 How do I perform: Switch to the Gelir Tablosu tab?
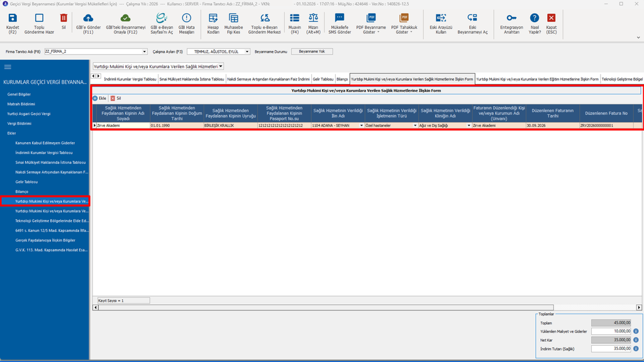click(323, 79)
